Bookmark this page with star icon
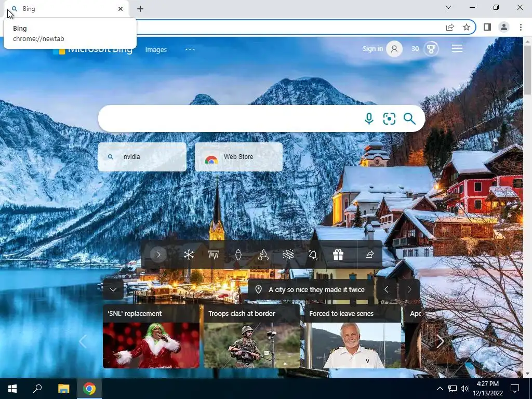The height and width of the screenshot is (399, 532). [x=467, y=27]
